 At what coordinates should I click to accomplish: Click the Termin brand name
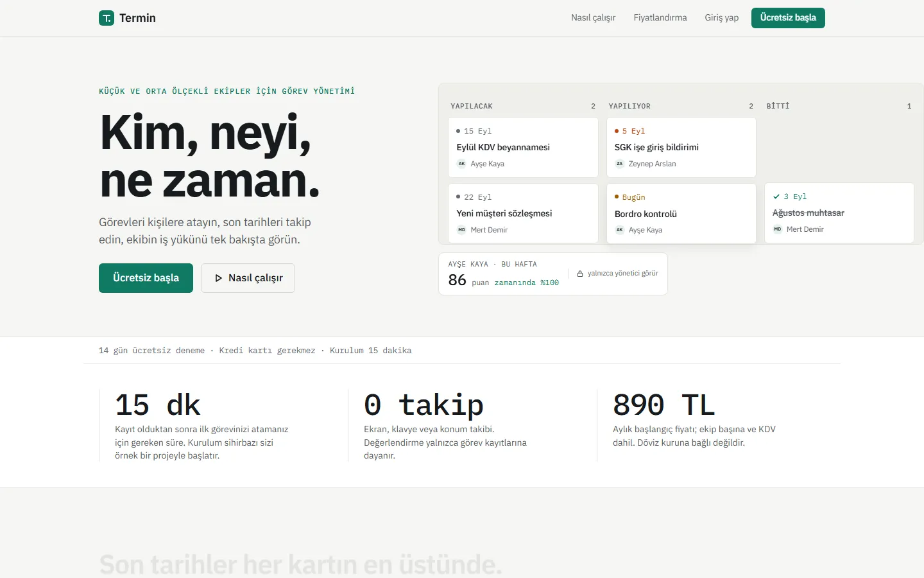[x=137, y=18]
